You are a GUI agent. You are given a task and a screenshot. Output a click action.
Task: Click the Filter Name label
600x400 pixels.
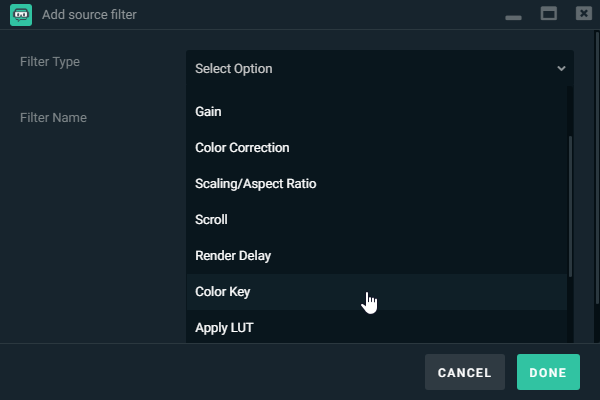(x=53, y=118)
